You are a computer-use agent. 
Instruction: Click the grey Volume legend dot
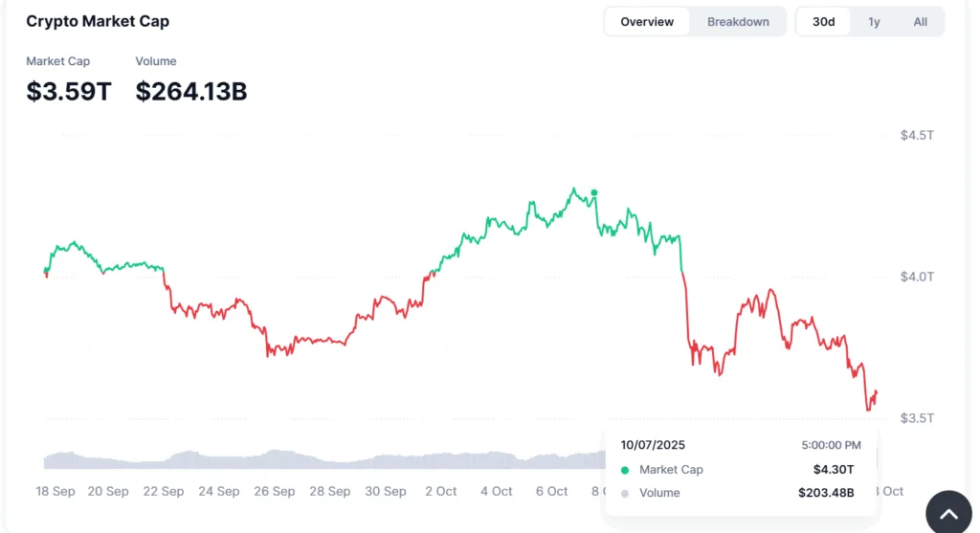625,493
